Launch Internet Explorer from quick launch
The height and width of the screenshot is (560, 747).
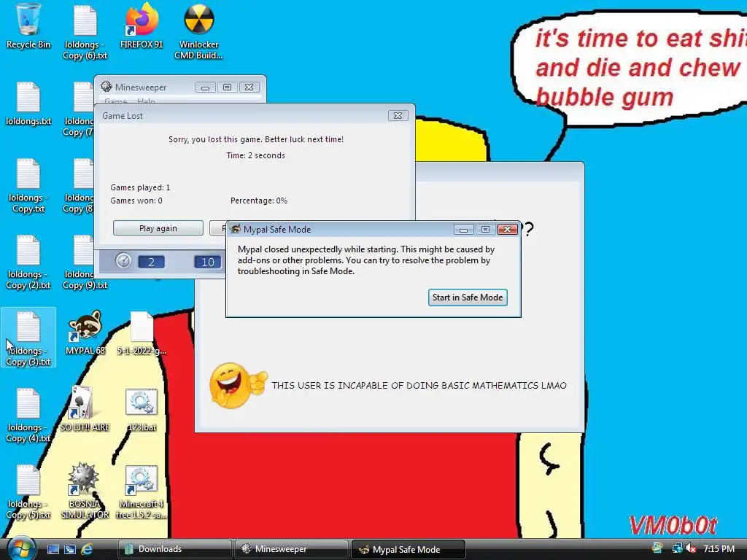[x=87, y=549]
